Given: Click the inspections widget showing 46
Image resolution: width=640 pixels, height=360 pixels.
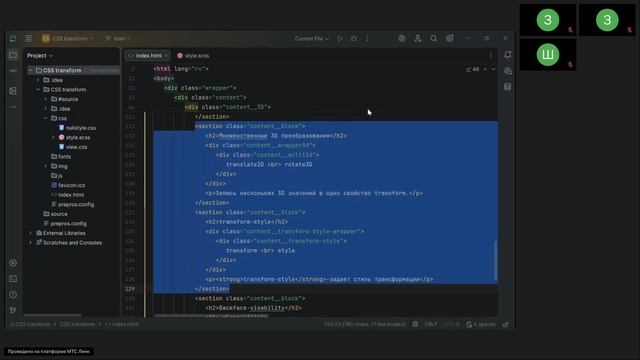Looking at the screenshot, I should 473,69.
